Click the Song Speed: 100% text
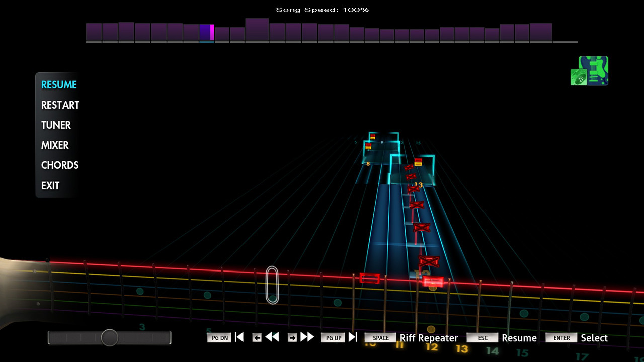The width and height of the screenshot is (644, 362). point(322,10)
